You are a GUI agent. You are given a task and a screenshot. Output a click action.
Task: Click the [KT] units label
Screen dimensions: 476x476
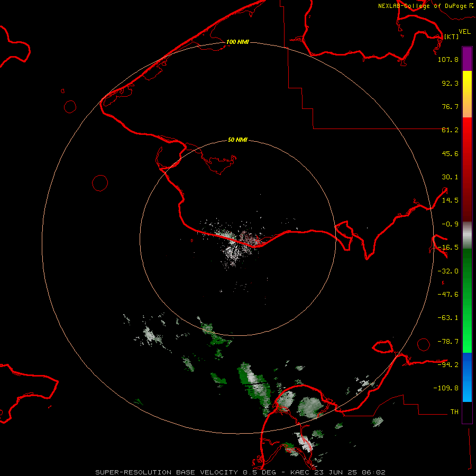451,36
